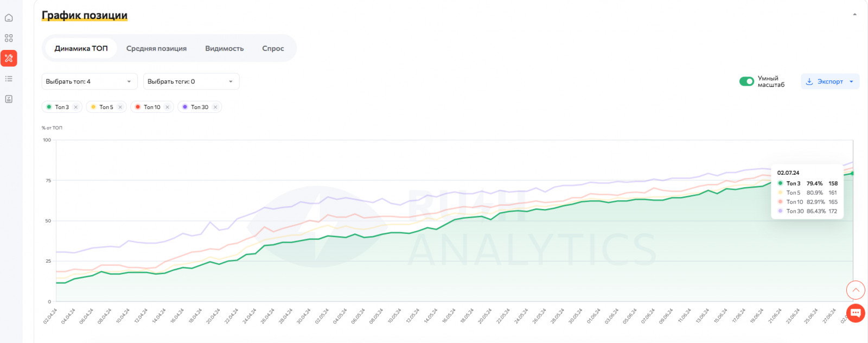
Task: Remove the Топ 30 series chip
Action: [215, 107]
